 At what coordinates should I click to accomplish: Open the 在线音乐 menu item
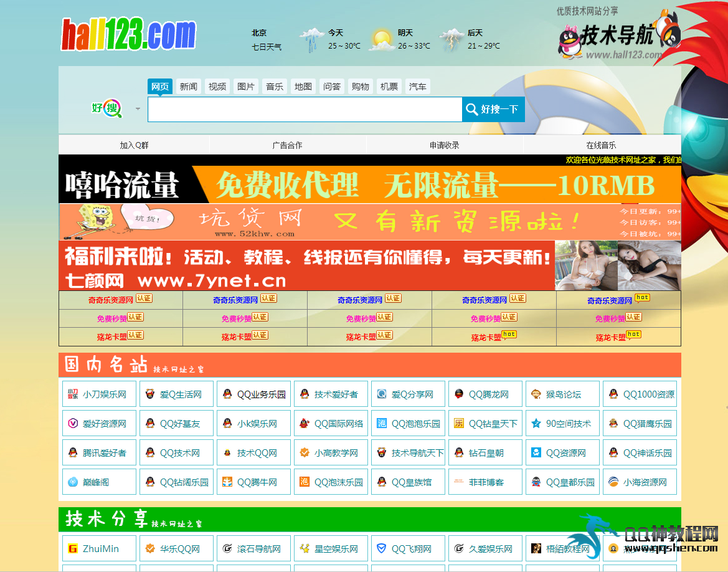(601, 145)
